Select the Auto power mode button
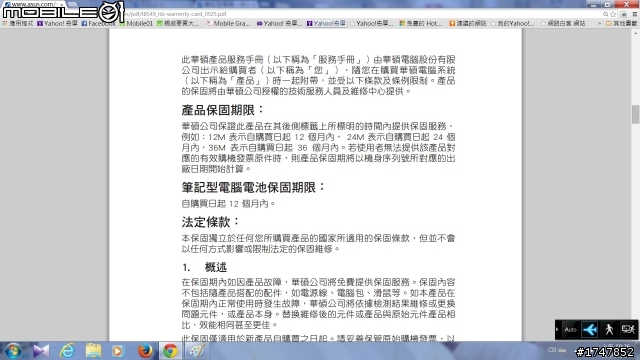This screenshot has height=360, width=640. pos(570,329)
